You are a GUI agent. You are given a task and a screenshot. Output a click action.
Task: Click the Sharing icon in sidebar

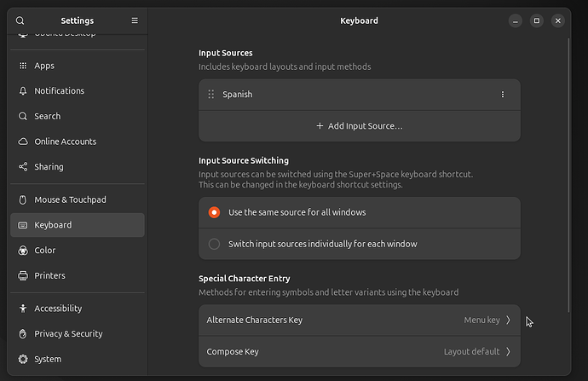click(x=23, y=167)
